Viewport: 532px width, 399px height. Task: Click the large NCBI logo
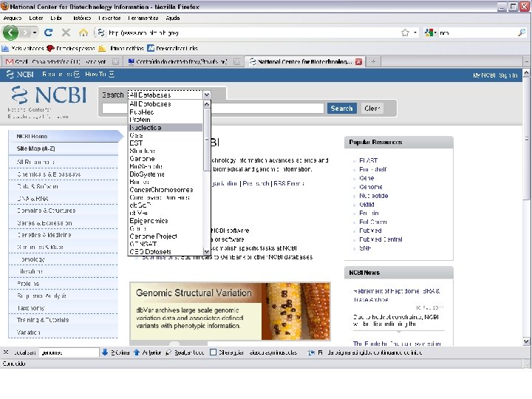pos(48,95)
